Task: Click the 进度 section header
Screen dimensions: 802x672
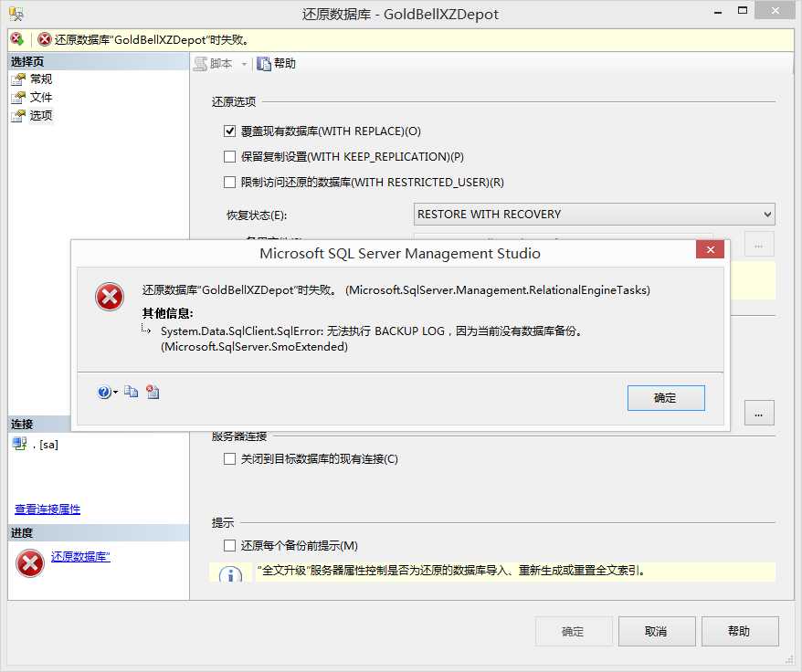Action: pos(99,533)
